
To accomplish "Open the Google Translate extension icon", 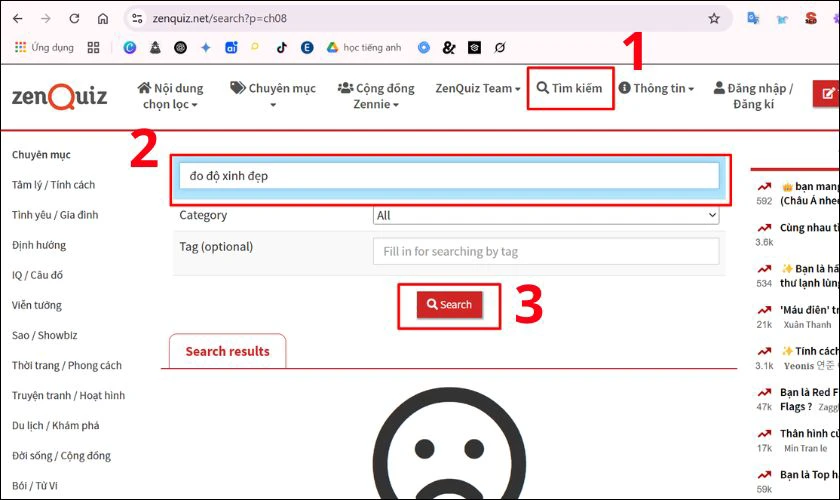I will click(x=753, y=19).
